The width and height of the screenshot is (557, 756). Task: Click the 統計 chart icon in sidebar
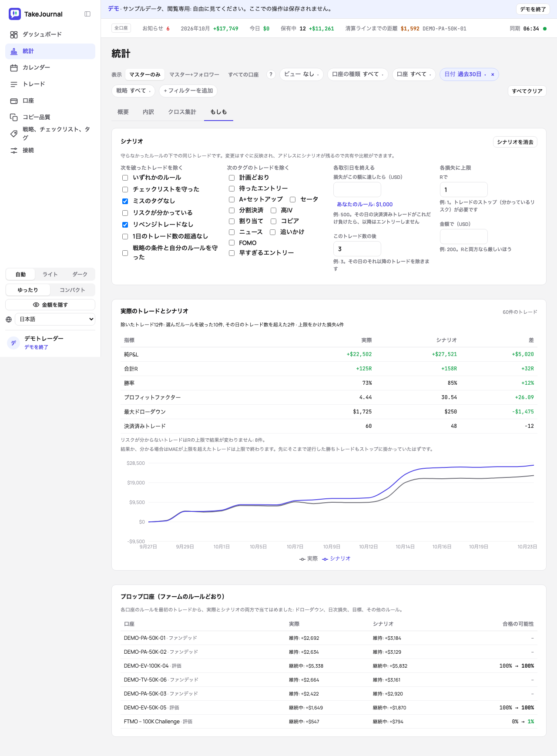pos(14,51)
